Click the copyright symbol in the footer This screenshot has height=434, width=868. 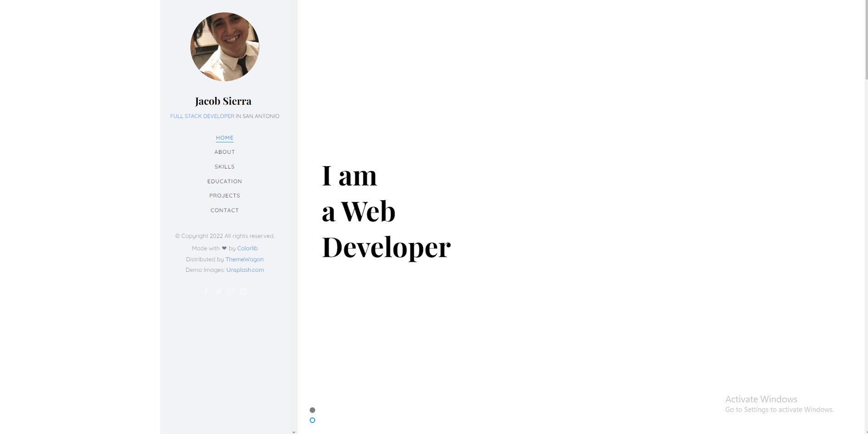point(178,236)
